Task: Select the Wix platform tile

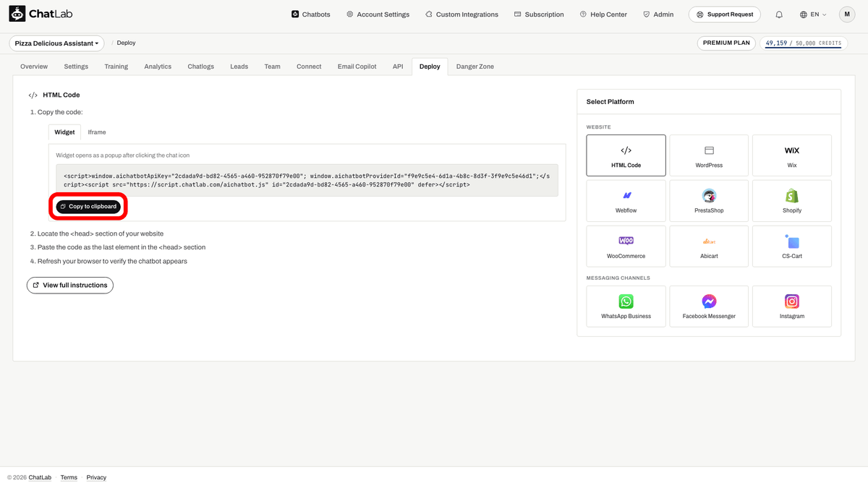Action: [792, 155]
